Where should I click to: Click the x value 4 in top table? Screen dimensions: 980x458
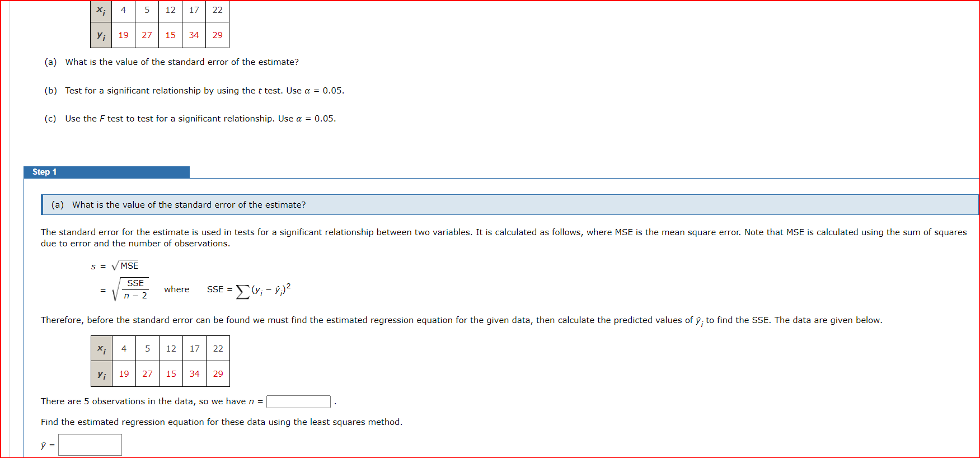coord(123,10)
